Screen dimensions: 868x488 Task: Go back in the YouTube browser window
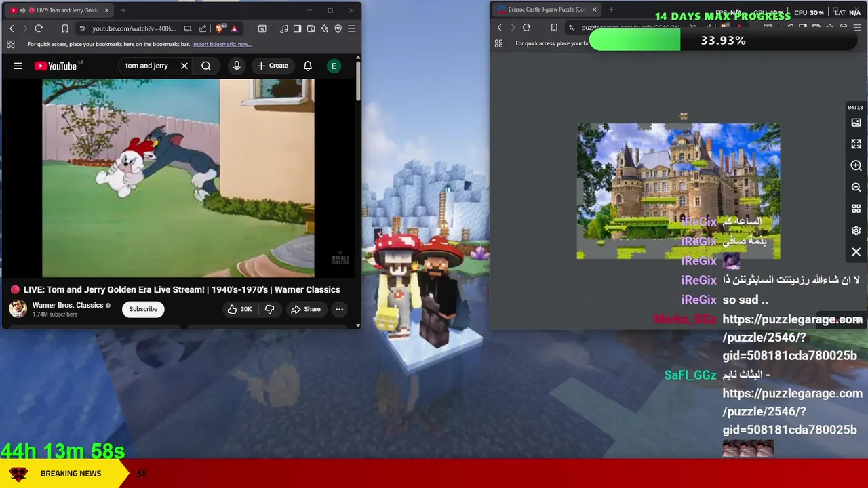(12, 28)
